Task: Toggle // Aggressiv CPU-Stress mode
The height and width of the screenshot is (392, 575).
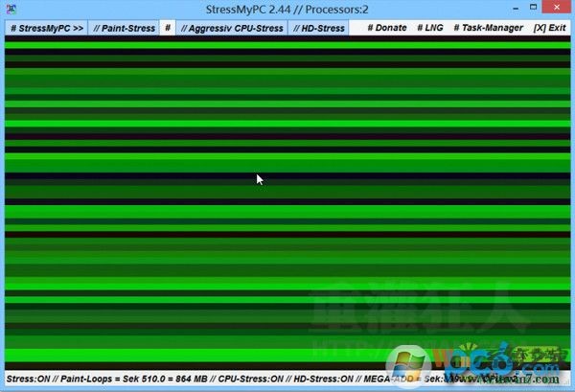Action: (x=232, y=28)
